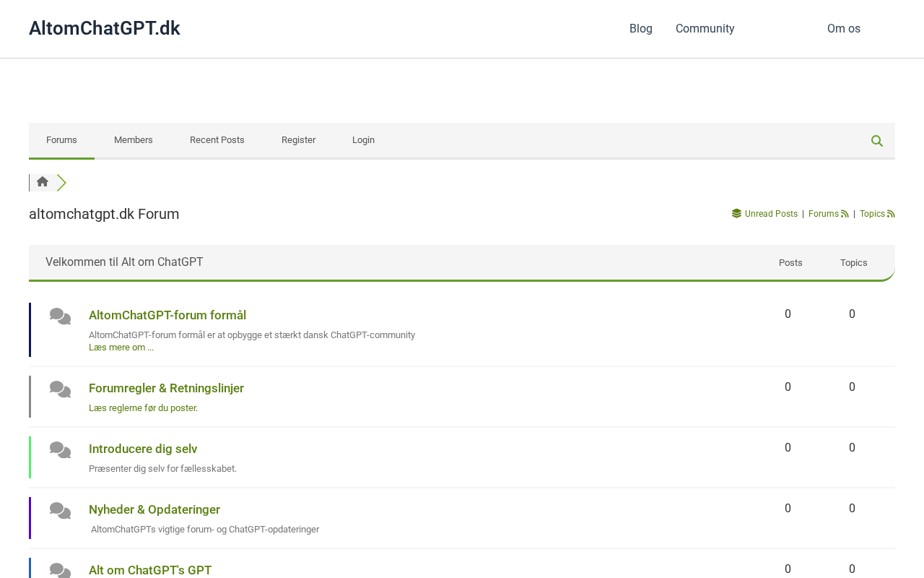Screen dimensions: 924x578
Task: Go to the Om os page
Action: [x=844, y=29]
